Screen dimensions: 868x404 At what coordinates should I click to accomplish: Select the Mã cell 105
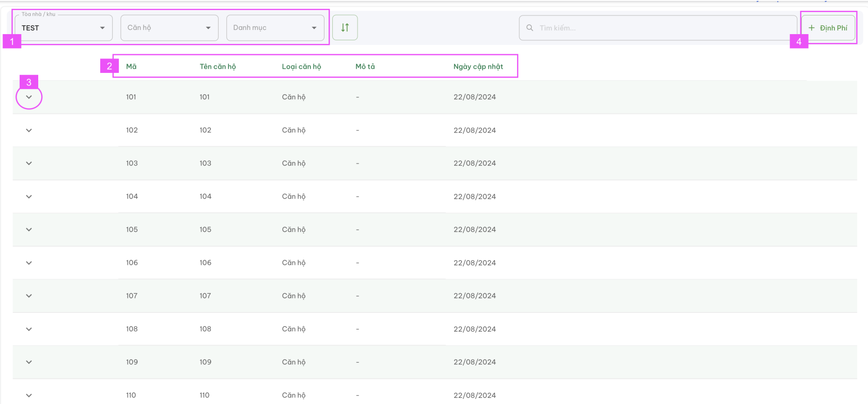tap(132, 230)
